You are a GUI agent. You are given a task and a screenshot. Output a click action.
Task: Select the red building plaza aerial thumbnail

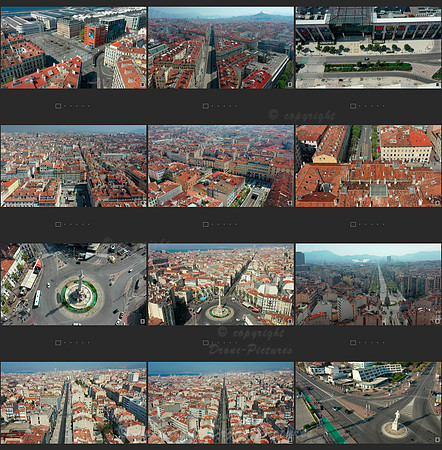tap(74, 48)
